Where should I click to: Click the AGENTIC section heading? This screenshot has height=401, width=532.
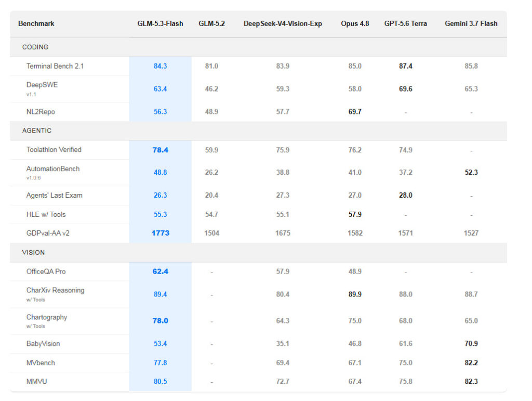[x=37, y=131]
